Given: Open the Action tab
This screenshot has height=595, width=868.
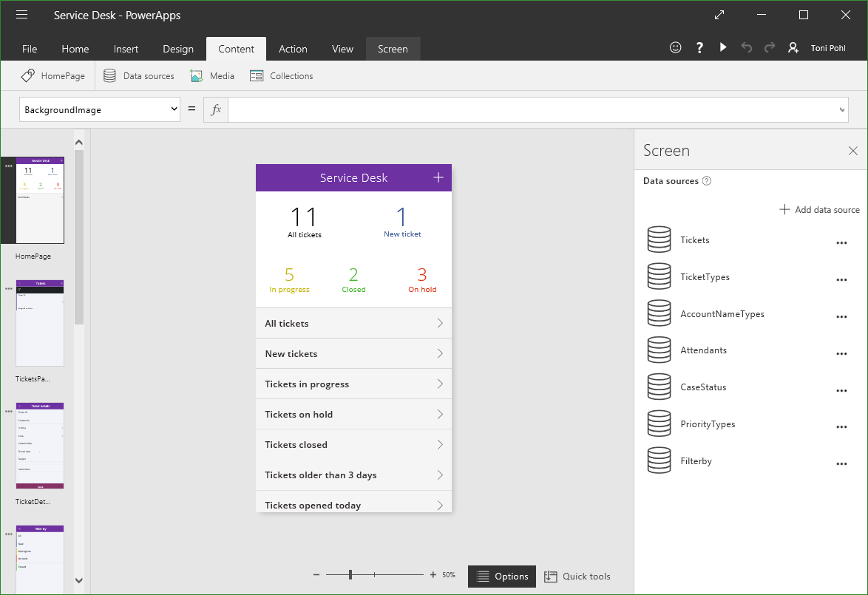Looking at the screenshot, I should point(293,49).
